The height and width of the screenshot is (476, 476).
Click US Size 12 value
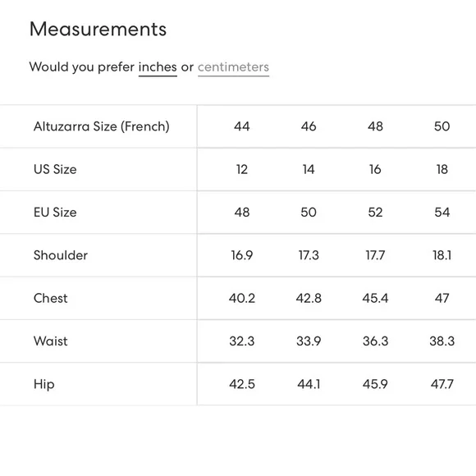point(241,169)
